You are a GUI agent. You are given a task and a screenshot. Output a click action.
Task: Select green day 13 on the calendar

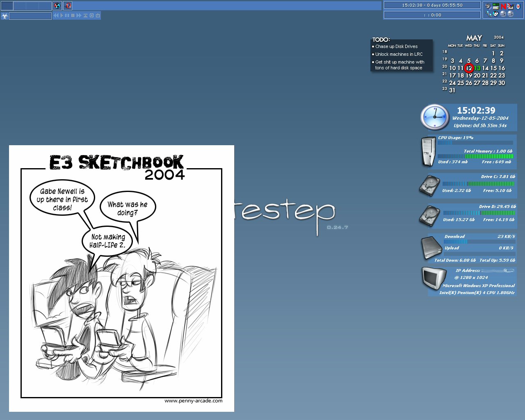(x=477, y=68)
